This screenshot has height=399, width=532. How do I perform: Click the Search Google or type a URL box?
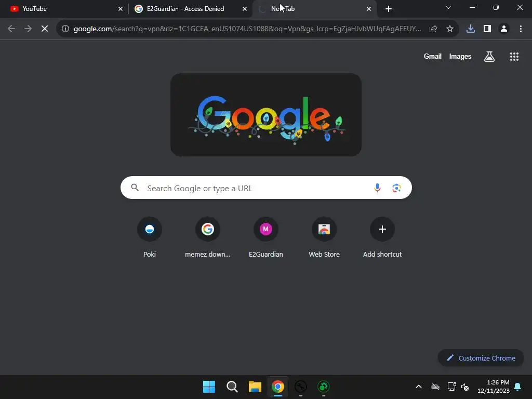point(266,188)
